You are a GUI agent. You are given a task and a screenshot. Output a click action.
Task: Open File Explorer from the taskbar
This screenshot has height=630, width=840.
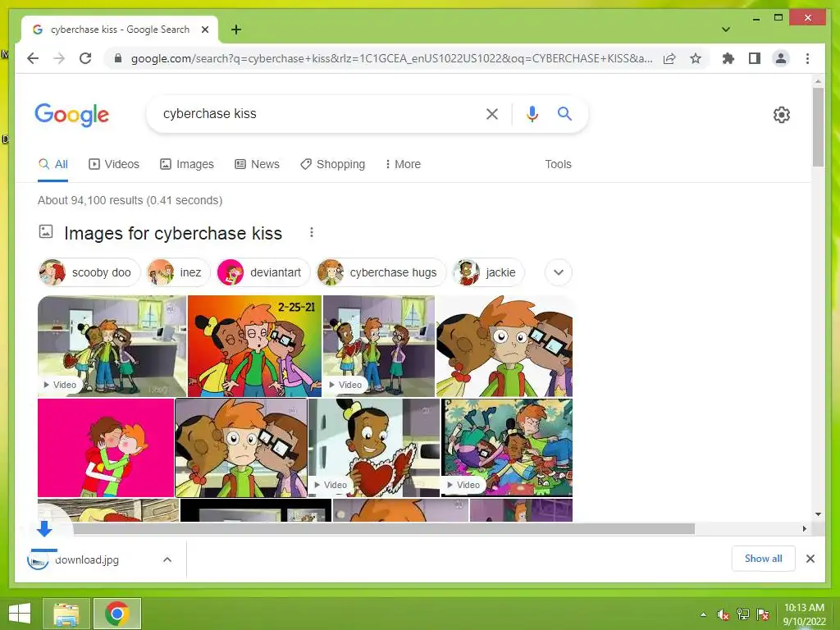(x=66, y=614)
